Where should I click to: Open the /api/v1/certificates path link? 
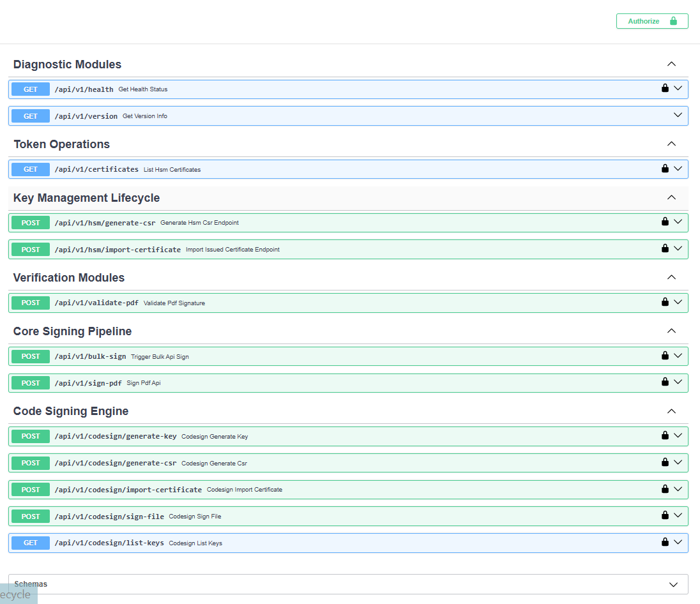(96, 169)
